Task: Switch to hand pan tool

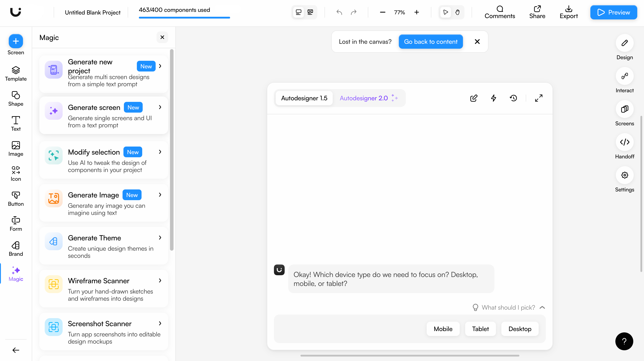Action: [457, 12]
